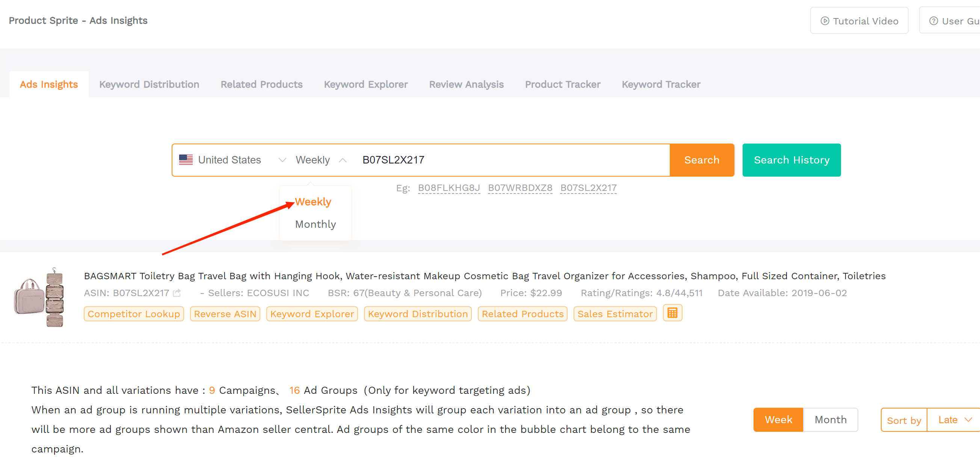Click the Price: $22.99 text
The width and height of the screenshot is (980, 466).
[x=531, y=293]
